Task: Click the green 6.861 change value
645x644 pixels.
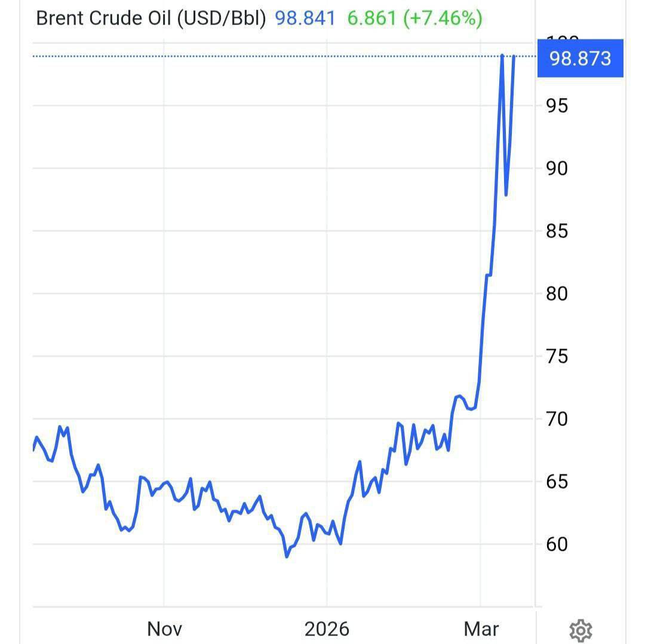Action: tap(371, 19)
